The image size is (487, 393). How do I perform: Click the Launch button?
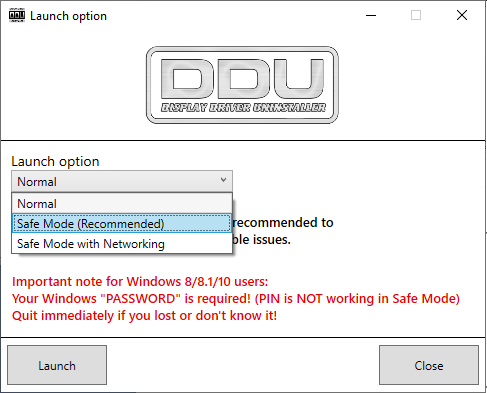click(57, 365)
